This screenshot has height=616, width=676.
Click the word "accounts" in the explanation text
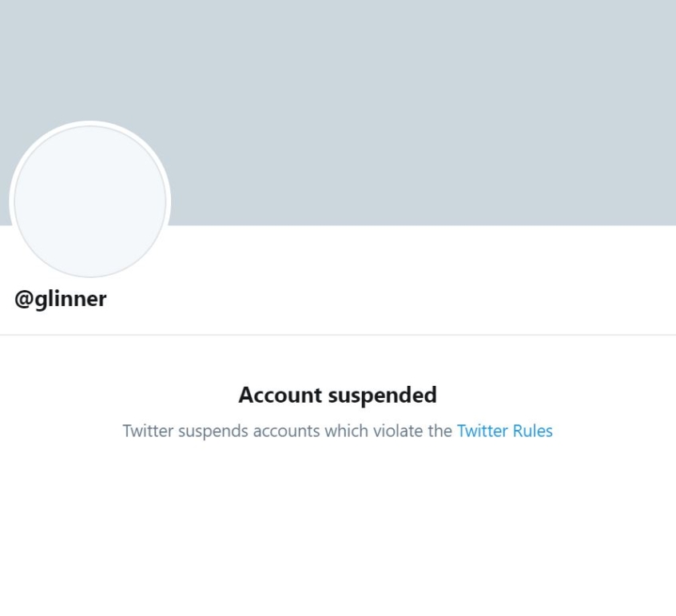[286, 431]
